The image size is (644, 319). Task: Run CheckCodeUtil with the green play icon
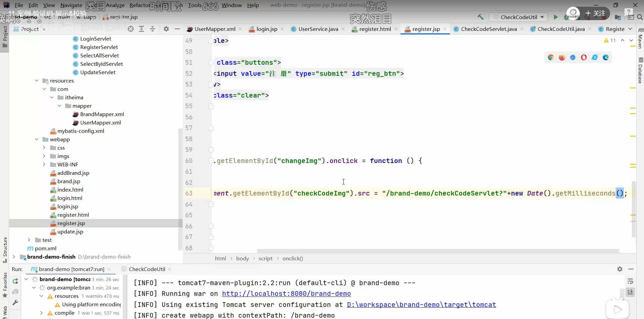pyautogui.click(x=556, y=17)
